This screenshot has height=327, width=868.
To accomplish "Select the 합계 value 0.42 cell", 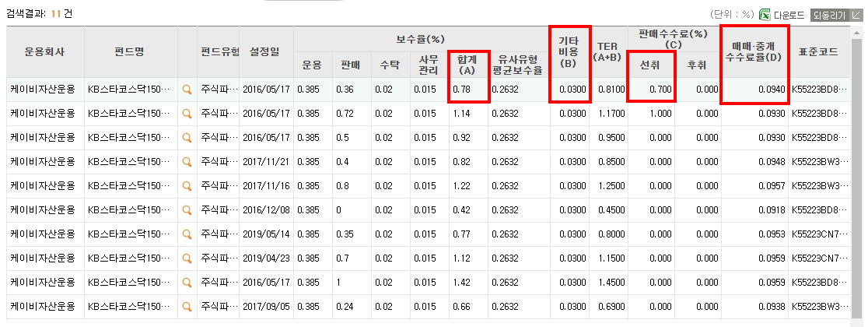I will click(468, 210).
